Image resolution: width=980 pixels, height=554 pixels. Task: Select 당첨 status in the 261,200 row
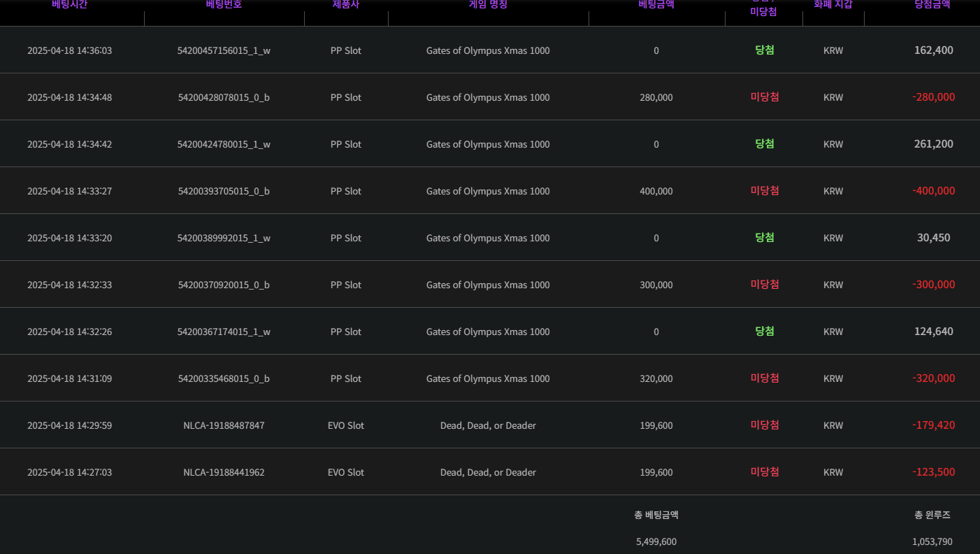tap(765, 143)
